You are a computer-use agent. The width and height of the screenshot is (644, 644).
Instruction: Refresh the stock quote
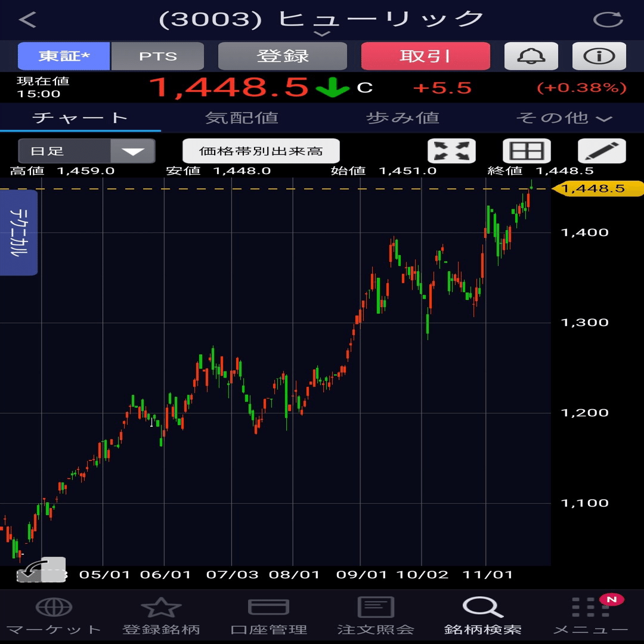tap(608, 19)
